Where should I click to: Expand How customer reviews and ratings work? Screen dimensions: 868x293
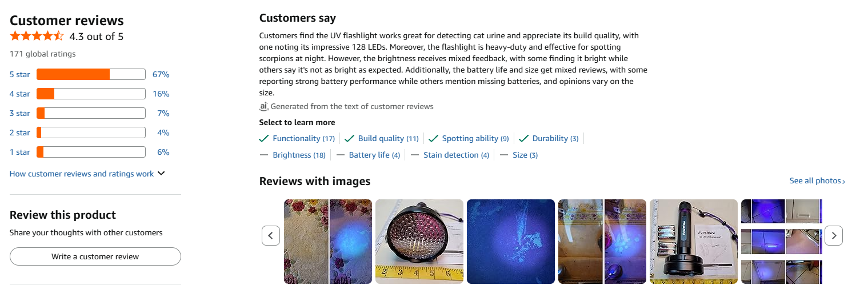point(87,174)
